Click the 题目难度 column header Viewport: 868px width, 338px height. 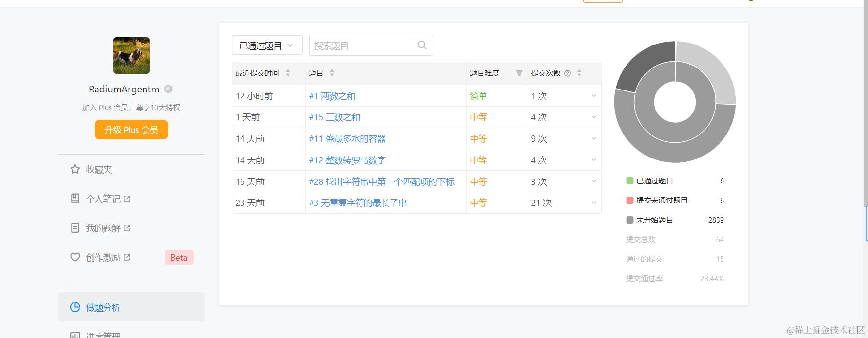point(484,73)
